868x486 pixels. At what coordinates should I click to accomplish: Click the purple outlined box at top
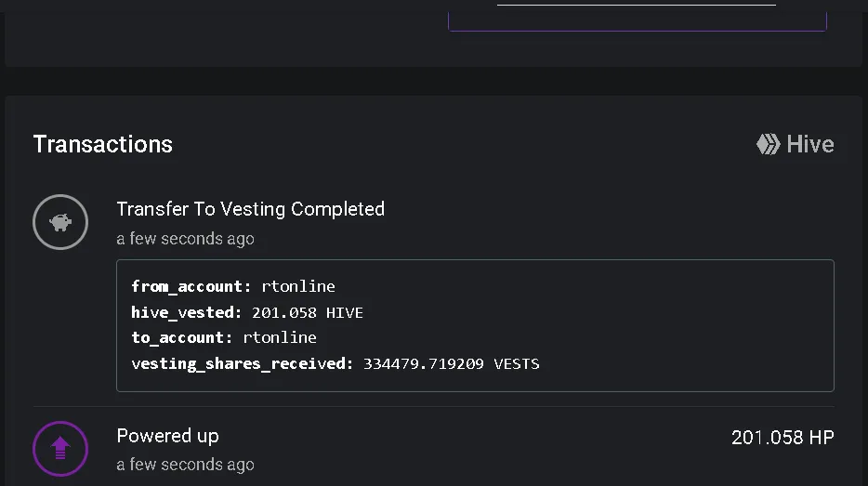tap(638, 16)
